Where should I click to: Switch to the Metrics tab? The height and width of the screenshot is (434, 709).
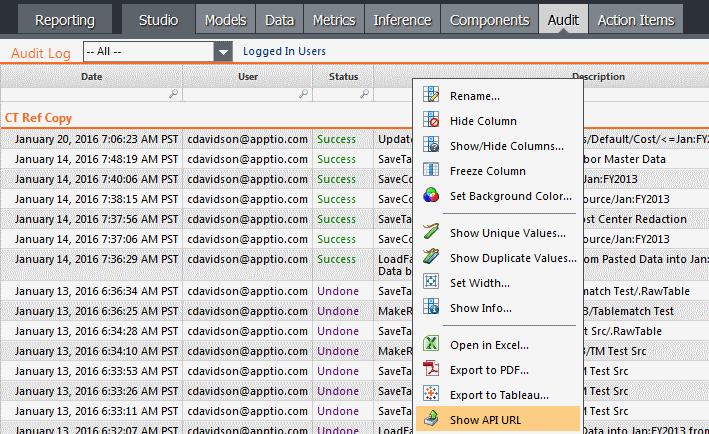[x=334, y=20]
